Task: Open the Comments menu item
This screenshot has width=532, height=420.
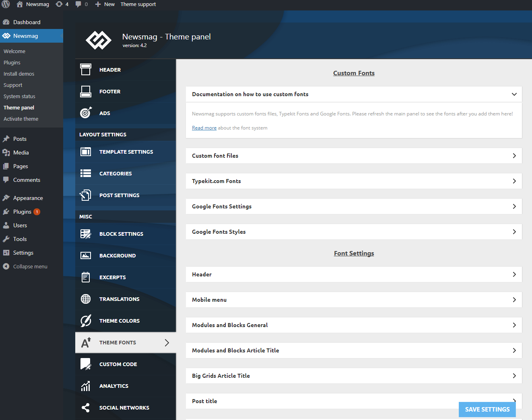Action: (27, 180)
